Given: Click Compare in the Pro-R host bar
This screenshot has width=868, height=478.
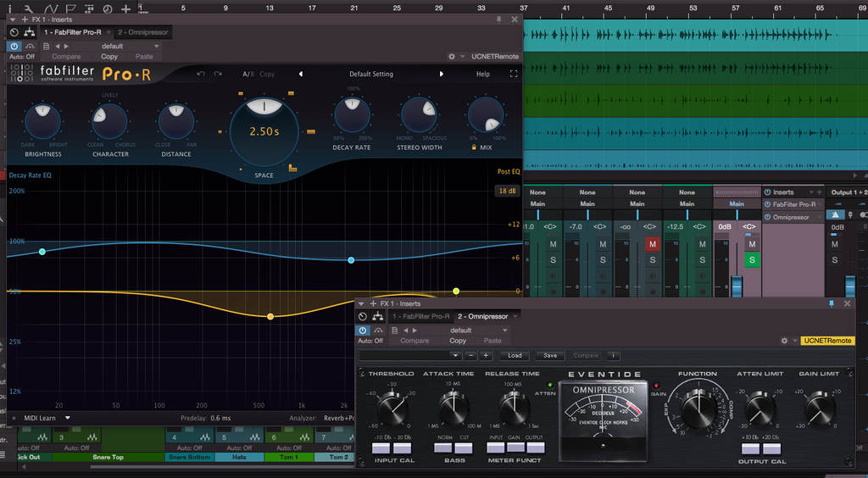Looking at the screenshot, I should (66, 57).
